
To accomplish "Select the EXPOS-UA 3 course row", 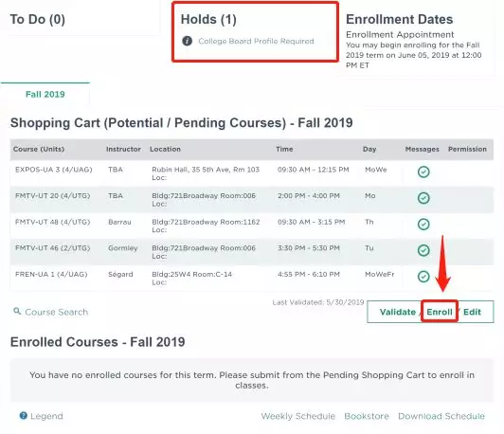I will pos(252,173).
